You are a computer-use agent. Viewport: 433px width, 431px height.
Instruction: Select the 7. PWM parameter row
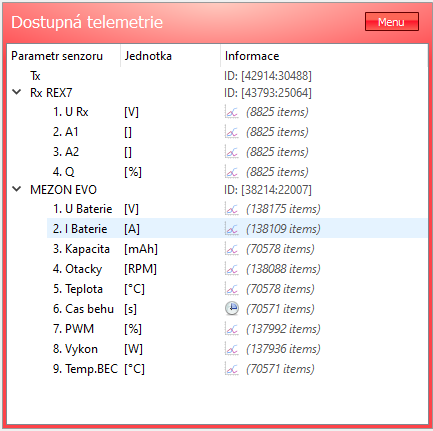237,329
